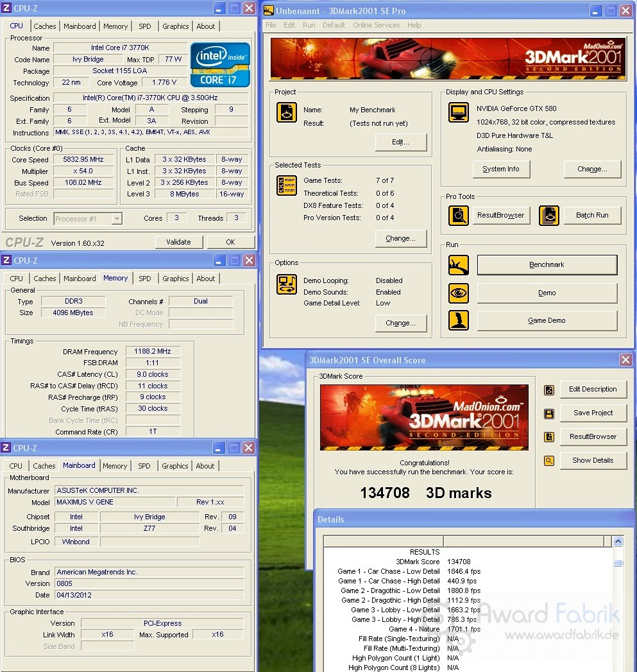This screenshot has width=637, height=672.
Task: Click the Game Demo joystick icon
Action: (459, 320)
